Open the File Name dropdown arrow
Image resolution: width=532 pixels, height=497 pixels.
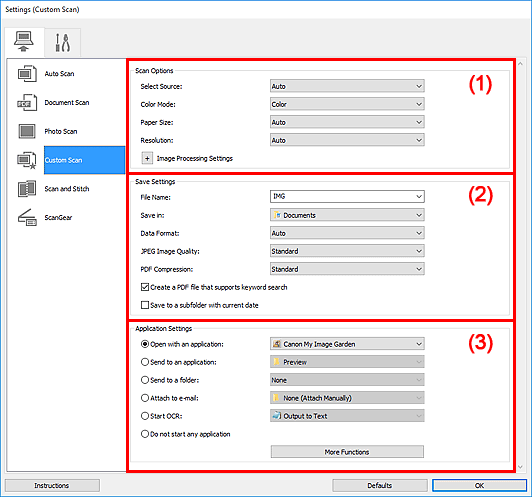point(419,196)
